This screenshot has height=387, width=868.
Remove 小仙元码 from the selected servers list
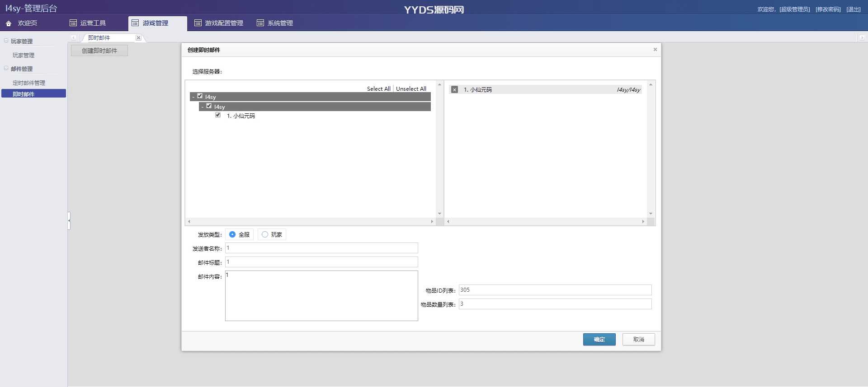tap(454, 90)
